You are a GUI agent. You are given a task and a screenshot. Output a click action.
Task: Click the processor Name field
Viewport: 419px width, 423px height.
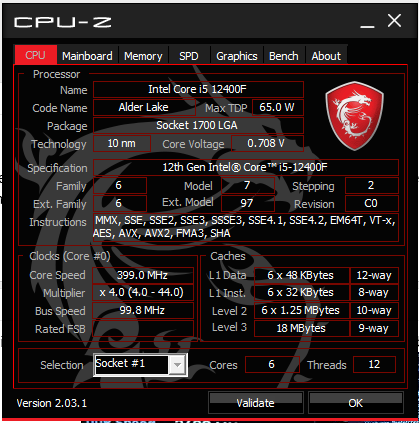coord(198,89)
